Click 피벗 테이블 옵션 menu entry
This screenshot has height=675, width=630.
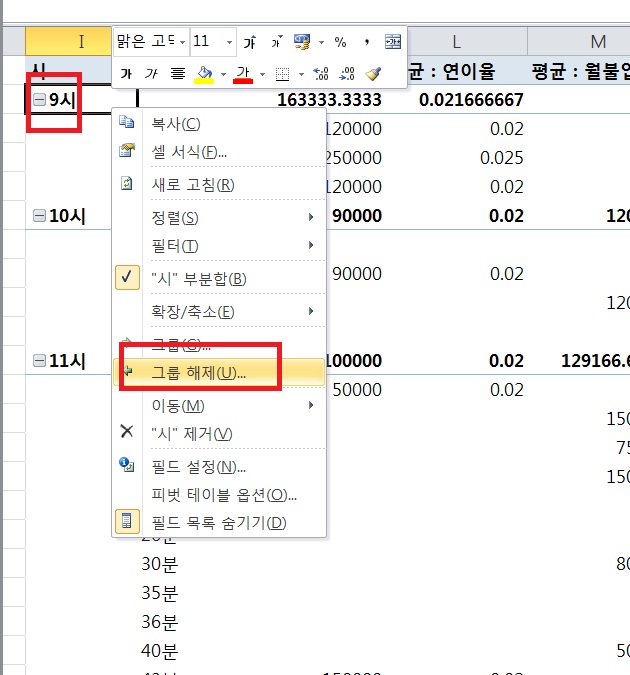(224, 495)
